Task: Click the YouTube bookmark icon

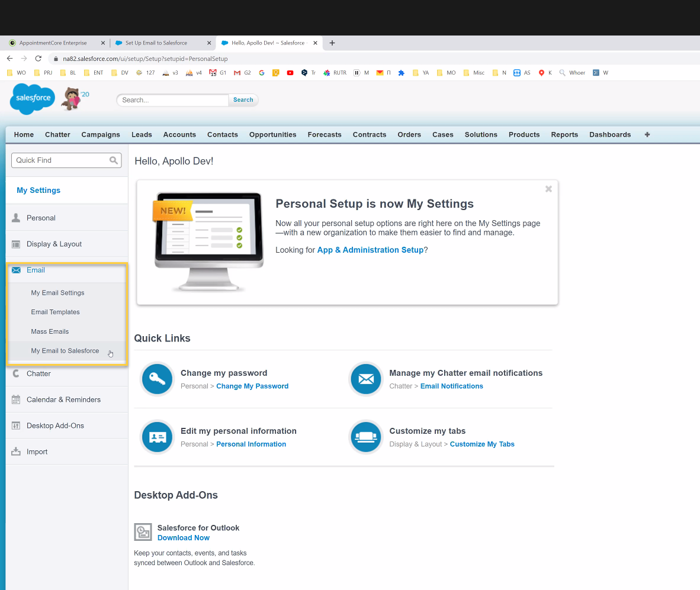Action: tap(290, 73)
